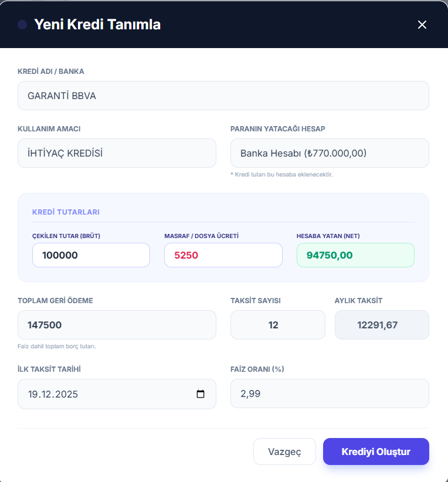This screenshot has width=448, height=482.
Task: Click the dot icon beside dialog title
Action: 22,25
